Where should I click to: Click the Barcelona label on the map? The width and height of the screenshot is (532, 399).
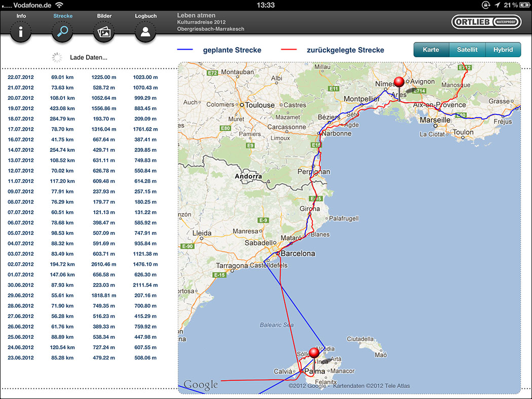click(x=297, y=253)
